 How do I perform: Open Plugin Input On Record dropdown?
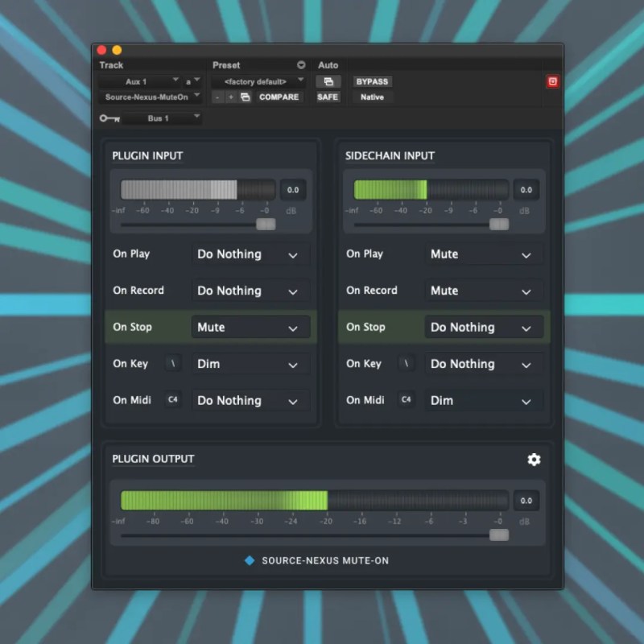pyautogui.click(x=250, y=291)
